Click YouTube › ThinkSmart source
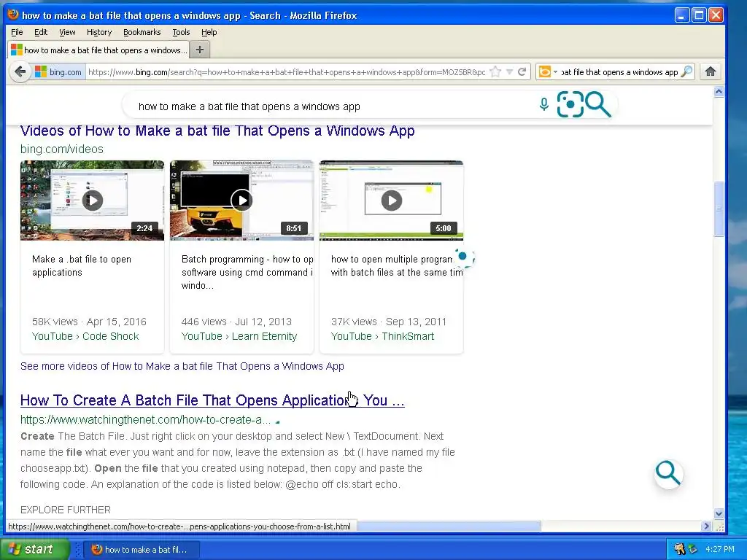Viewport: 747px width, 560px height. click(x=382, y=336)
